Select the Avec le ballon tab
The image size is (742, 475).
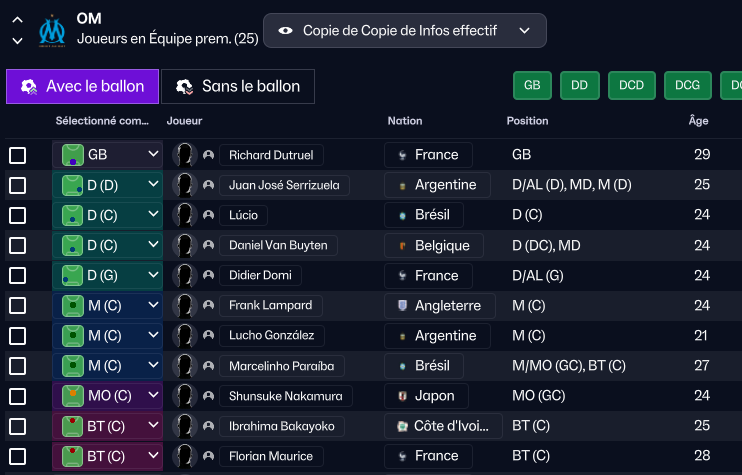(82, 87)
